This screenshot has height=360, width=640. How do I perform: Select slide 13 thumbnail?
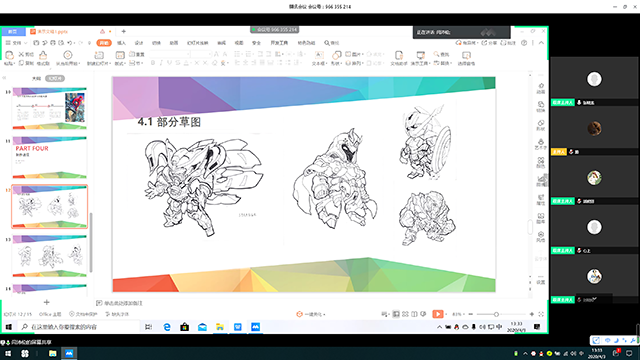(x=49, y=256)
